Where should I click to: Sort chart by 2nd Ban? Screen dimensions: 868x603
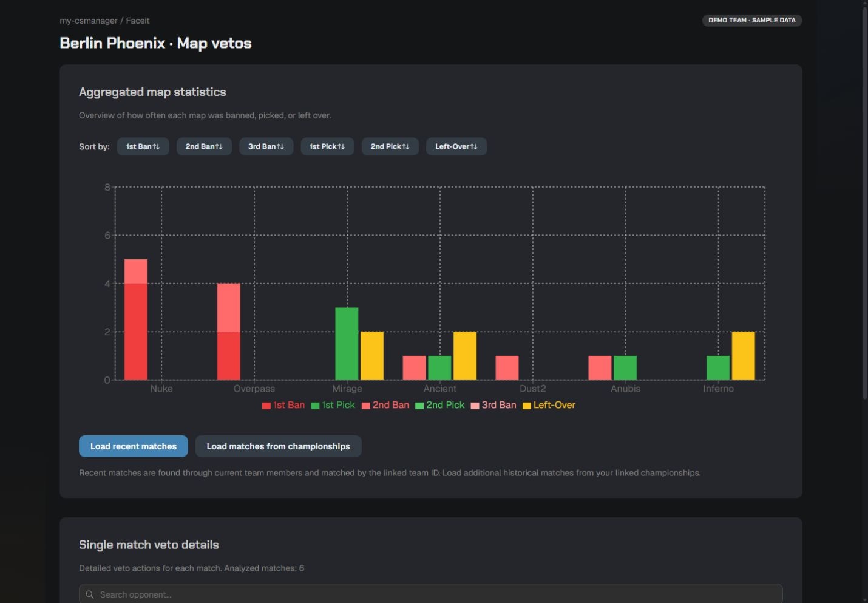click(x=204, y=146)
